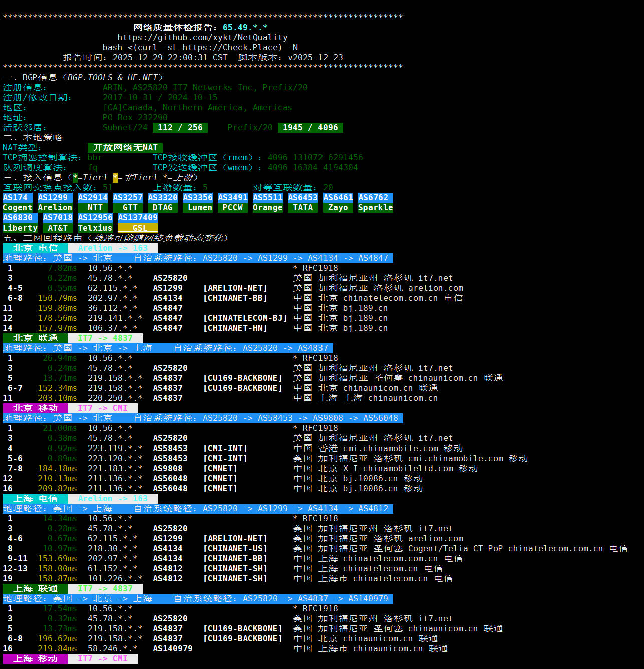The image size is (644, 669).
Task: Open the GitHub NetQuality repository link
Action: point(202,38)
